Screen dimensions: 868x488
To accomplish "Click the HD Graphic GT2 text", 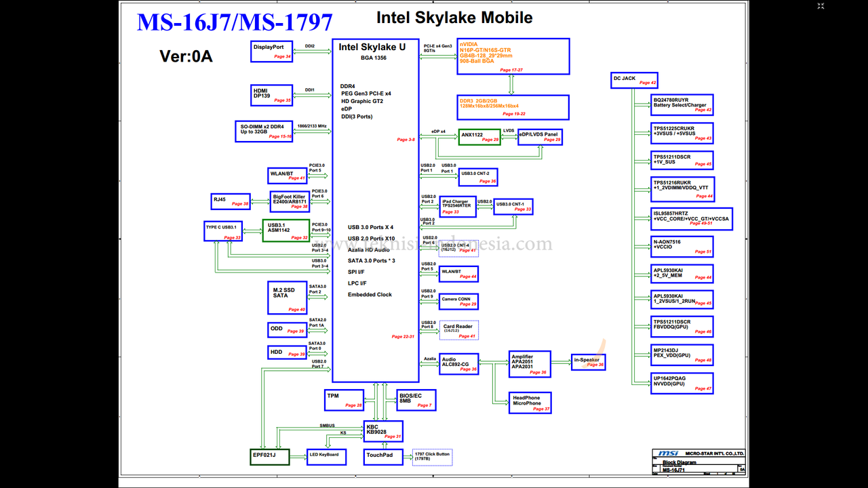I will (x=362, y=101).
